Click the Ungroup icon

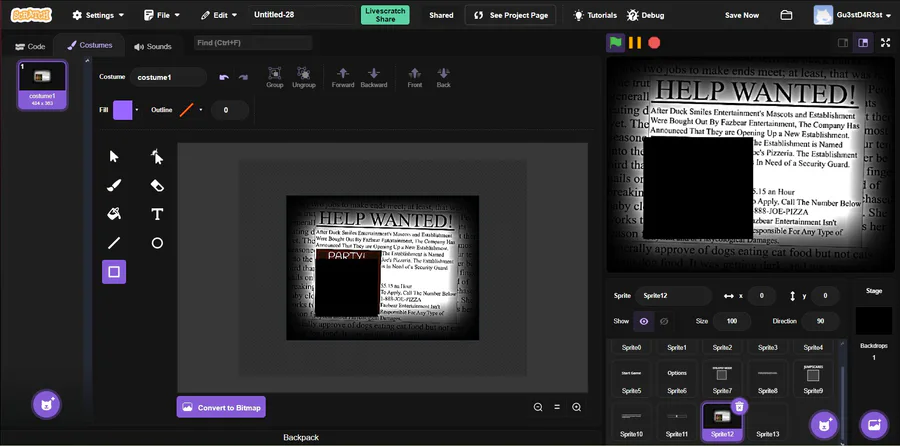click(304, 77)
